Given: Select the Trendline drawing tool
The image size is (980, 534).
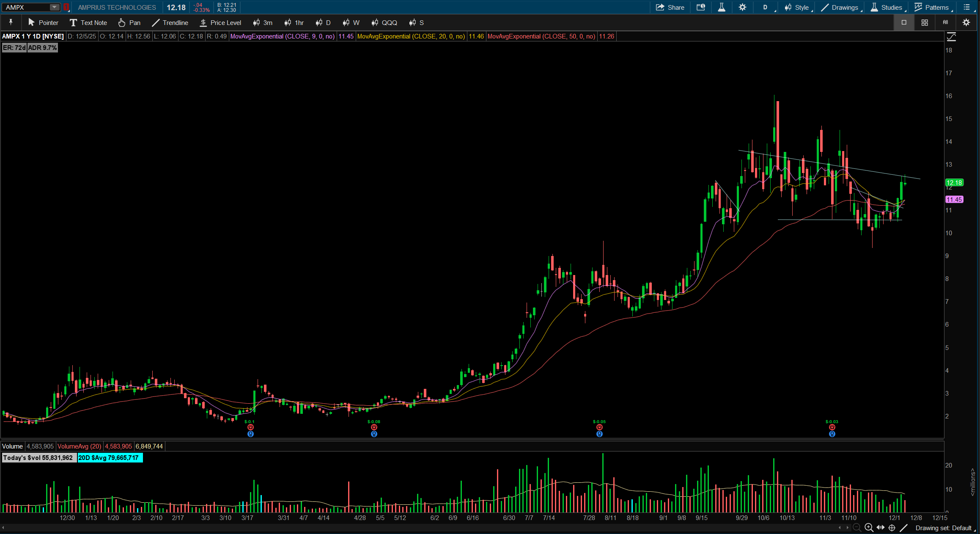Looking at the screenshot, I should click(170, 22).
